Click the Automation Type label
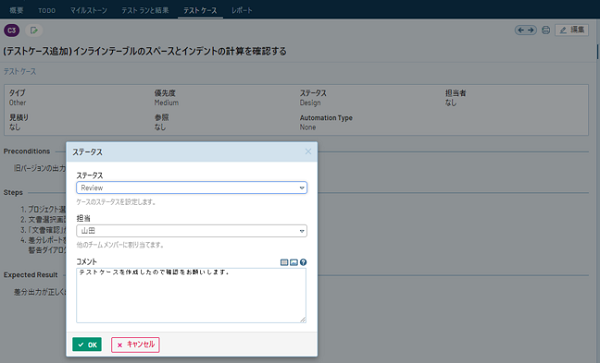This screenshot has height=363, width=600. pyautogui.click(x=326, y=118)
